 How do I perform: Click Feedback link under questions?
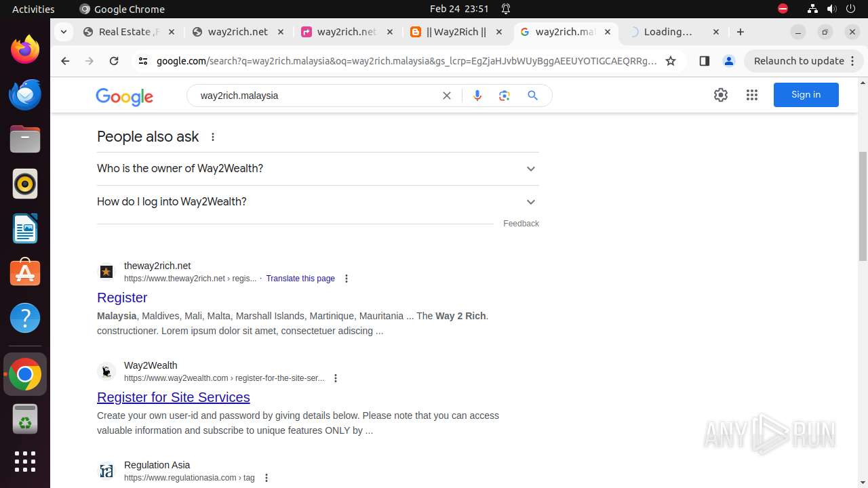click(x=521, y=224)
